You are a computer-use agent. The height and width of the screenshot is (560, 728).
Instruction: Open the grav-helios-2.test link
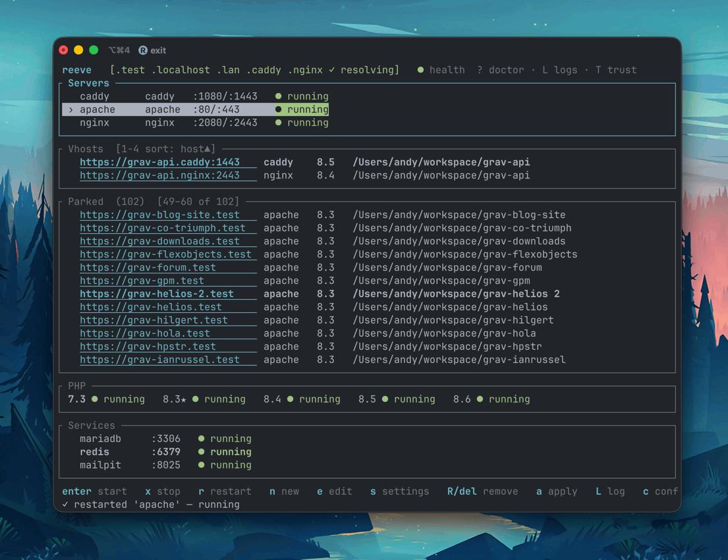[156, 294]
